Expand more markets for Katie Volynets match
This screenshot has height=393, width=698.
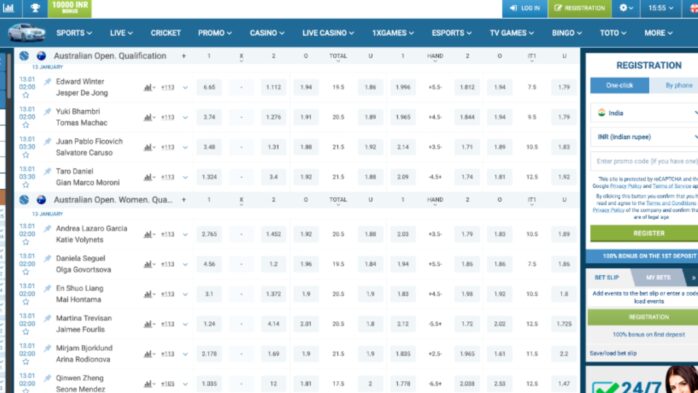coord(185,235)
